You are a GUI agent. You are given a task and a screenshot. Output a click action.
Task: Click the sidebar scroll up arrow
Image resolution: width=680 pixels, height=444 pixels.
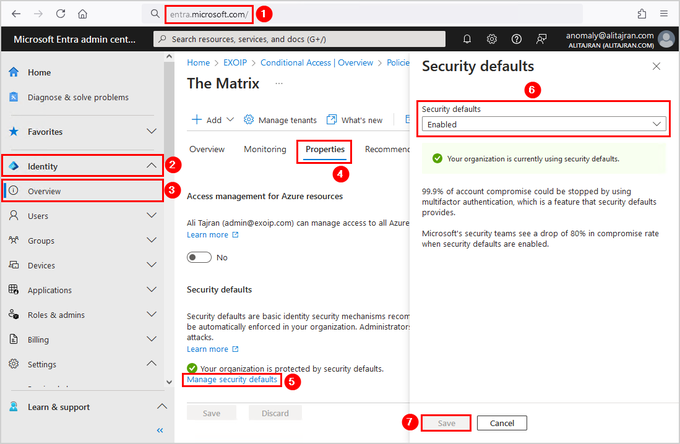pyautogui.click(x=169, y=56)
